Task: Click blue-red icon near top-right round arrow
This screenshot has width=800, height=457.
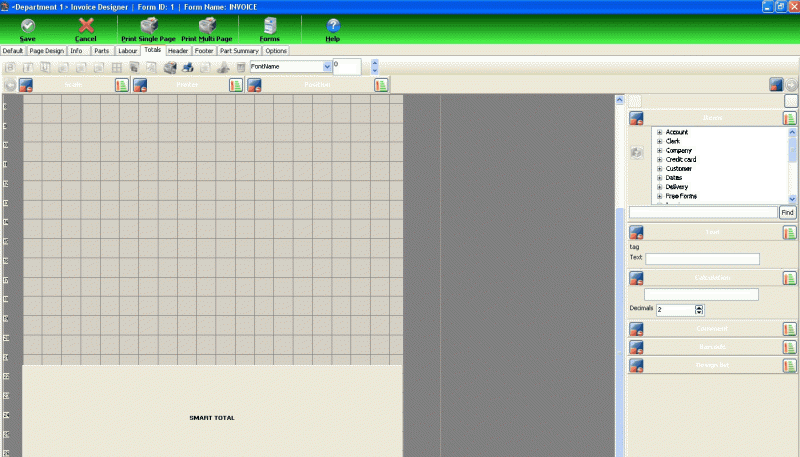Action: [x=776, y=85]
